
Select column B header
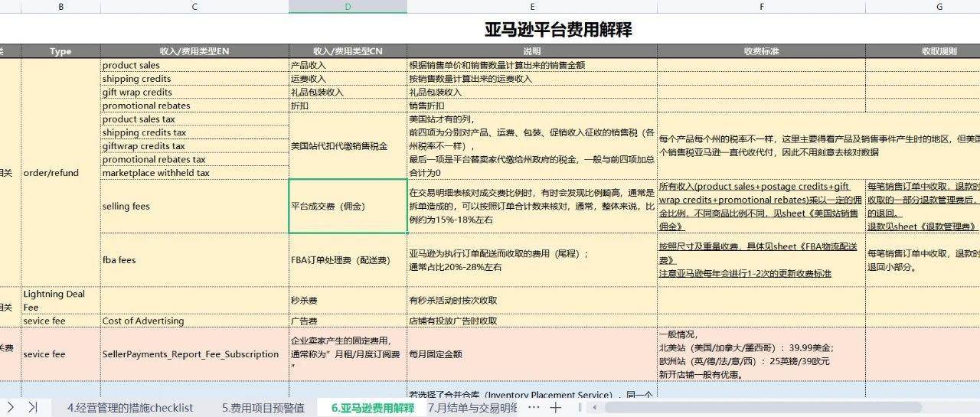coord(60,6)
